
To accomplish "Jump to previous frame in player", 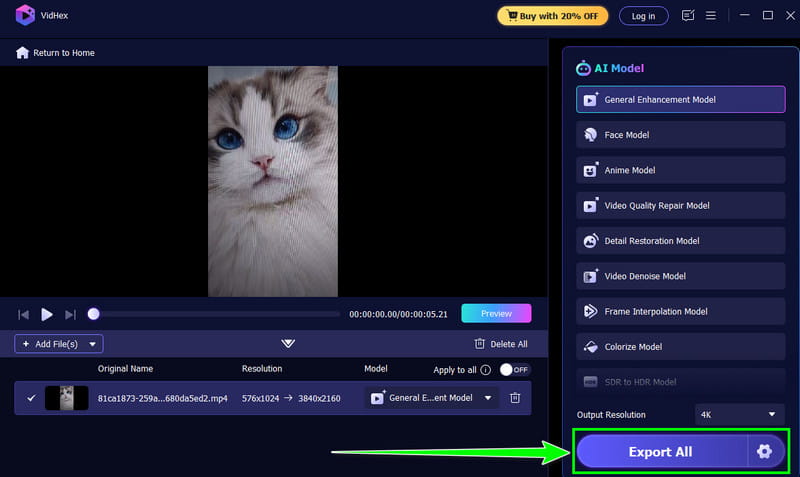I will tap(23, 314).
